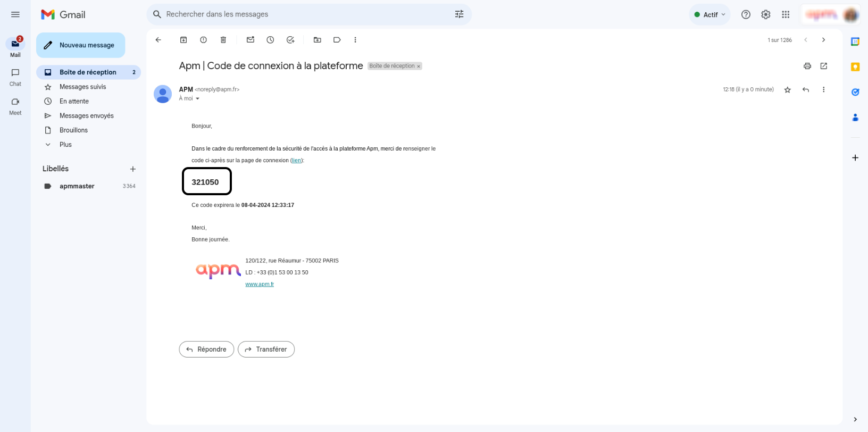Click Nouveau message compose button
868x432 pixels.
81,45
